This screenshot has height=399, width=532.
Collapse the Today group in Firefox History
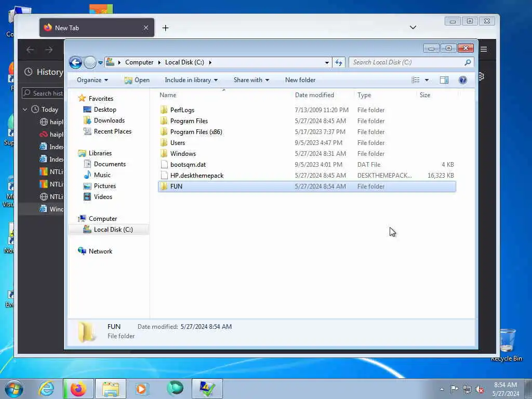coord(25,110)
